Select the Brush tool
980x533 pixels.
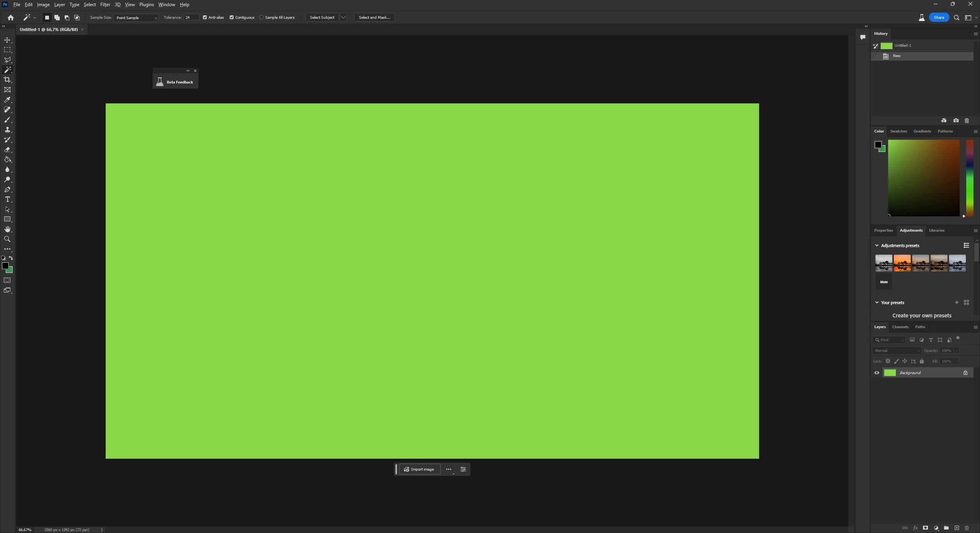click(x=7, y=120)
